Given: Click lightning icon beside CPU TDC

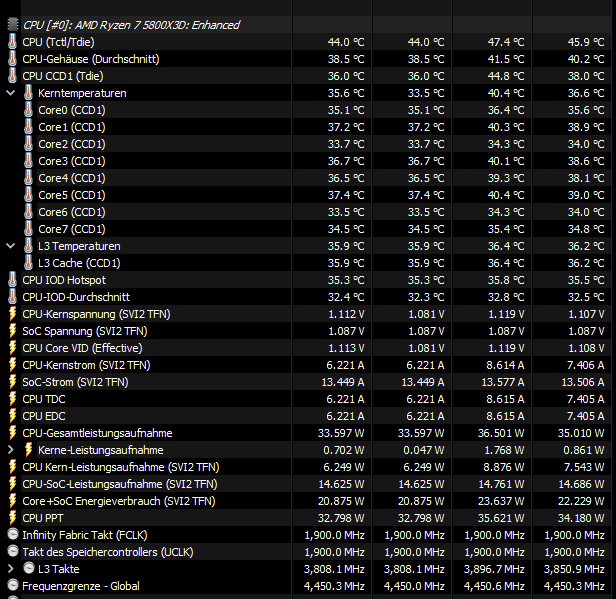Looking at the screenshot, I should coord(13,399).
